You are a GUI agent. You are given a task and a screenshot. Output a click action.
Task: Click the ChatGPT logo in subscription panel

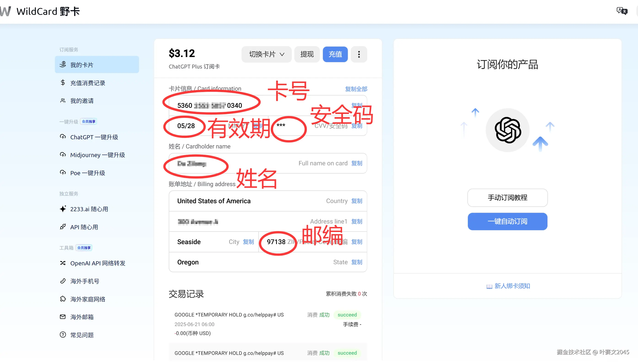[x=508, y=130]
